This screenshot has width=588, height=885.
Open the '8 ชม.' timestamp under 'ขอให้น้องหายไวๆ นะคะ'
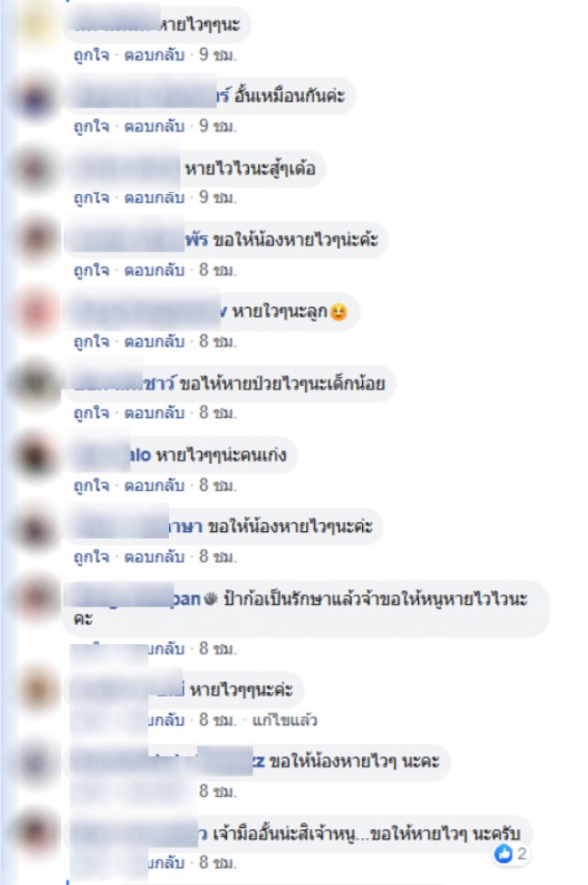(217, 791)
